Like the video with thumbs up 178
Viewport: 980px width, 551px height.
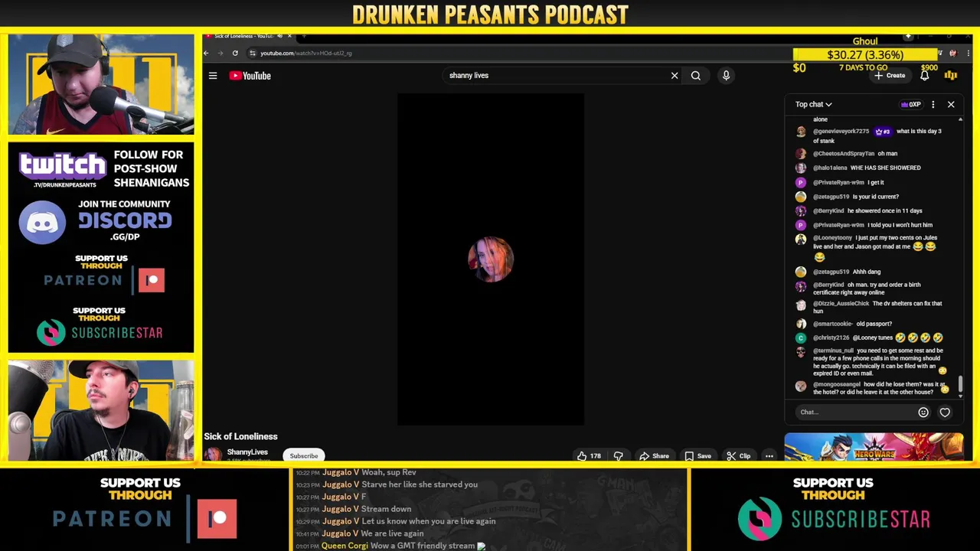(589, 456)
